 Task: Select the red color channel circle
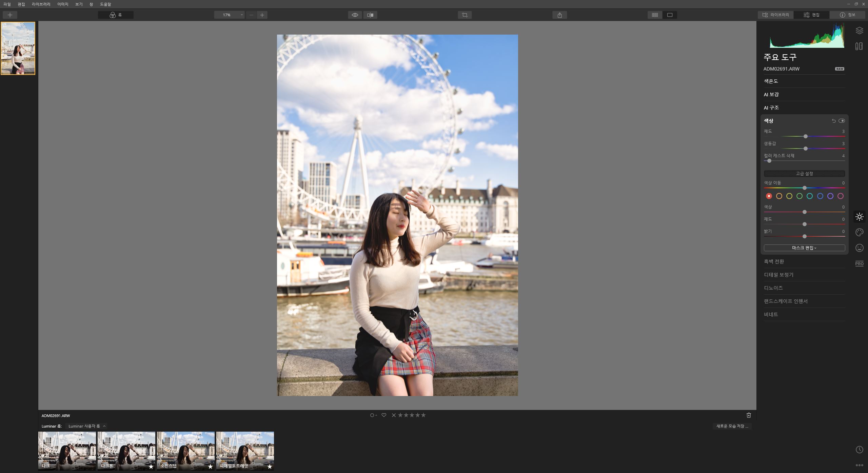[769, 196]
